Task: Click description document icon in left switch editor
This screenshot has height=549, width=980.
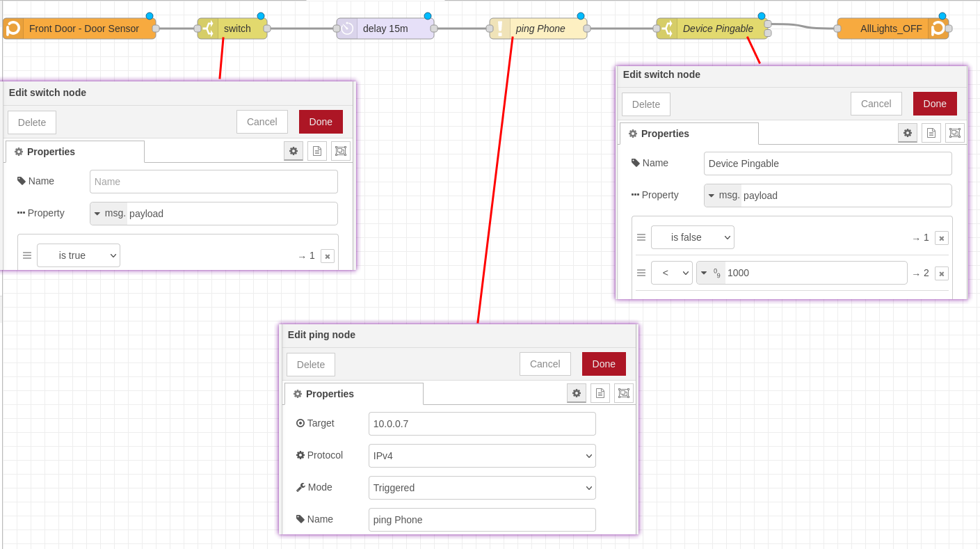Action: (316, 151)
